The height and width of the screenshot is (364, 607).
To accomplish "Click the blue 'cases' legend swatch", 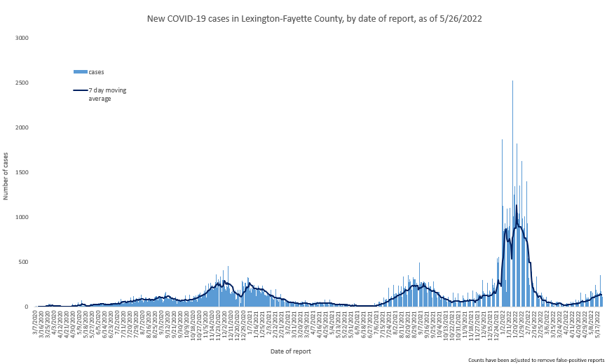I will [81, 72].
